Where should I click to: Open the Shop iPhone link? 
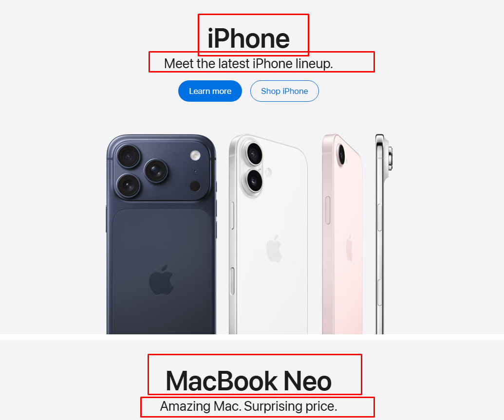pos(284,91)
